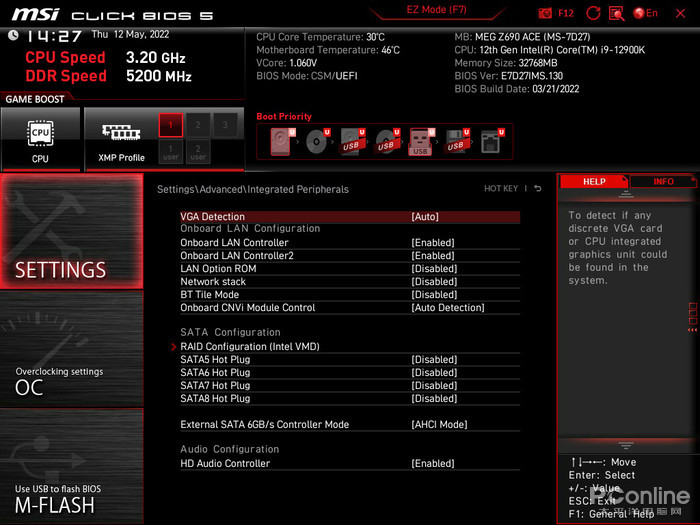The height and width of the screenshot is (525, 700).
Task: Select the USB CD-ROM boot icon
Action: pyautogui.click(x=387, y=141)
